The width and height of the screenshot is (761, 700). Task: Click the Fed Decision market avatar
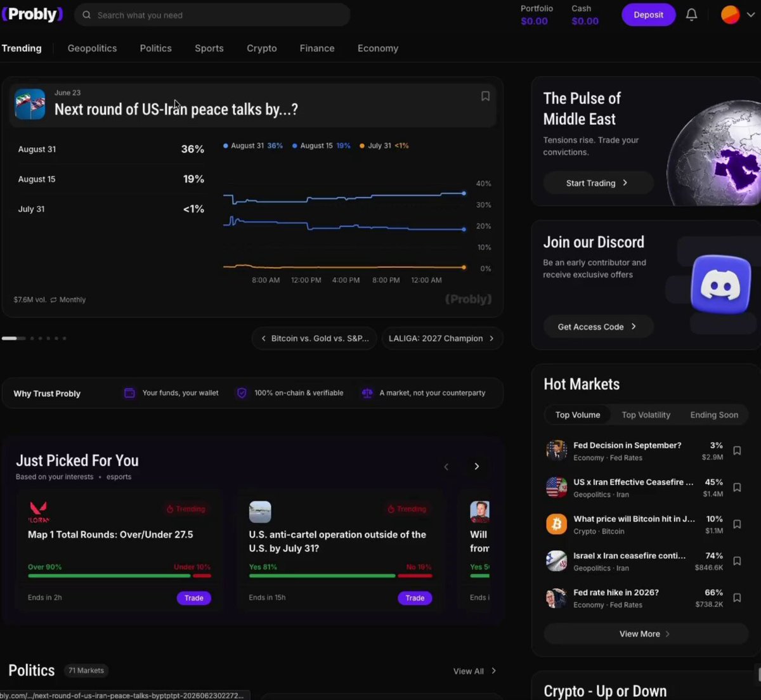(x=556, y=451)
